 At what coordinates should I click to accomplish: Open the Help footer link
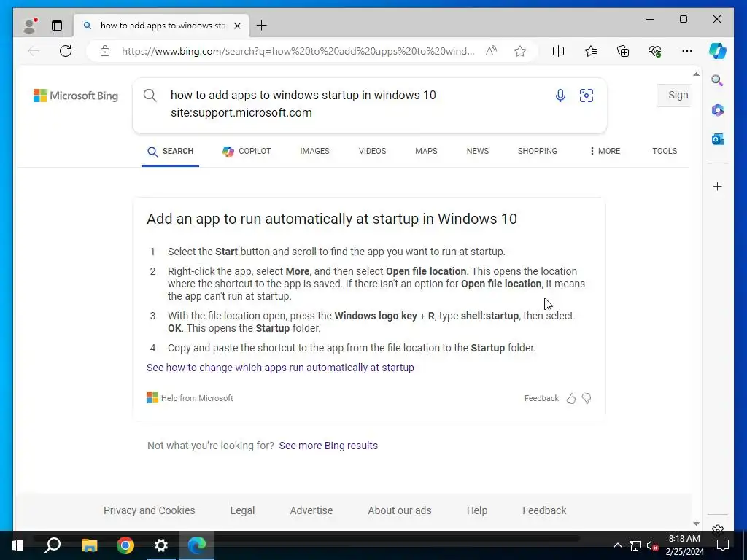click(x=477, y=510)
